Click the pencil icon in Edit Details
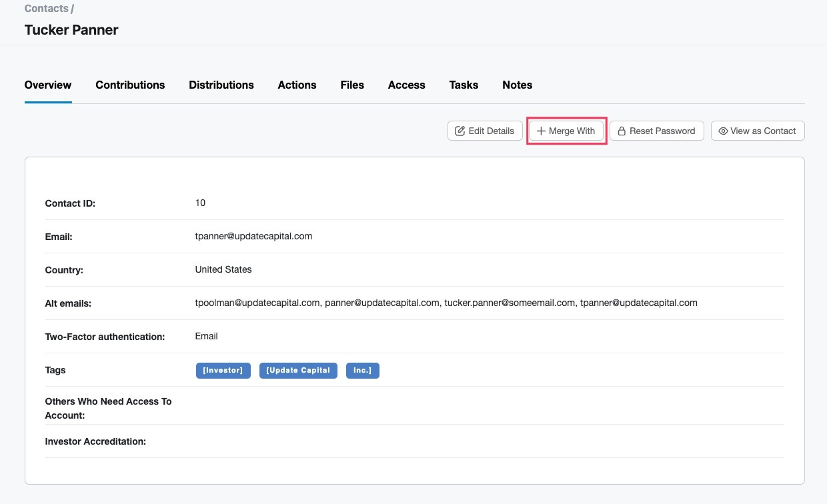 (x=460, y=131)
